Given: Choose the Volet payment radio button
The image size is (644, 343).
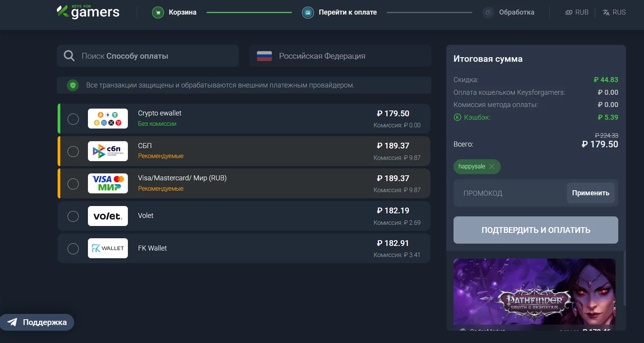Looking at the screenshot, I should point(73,216).
